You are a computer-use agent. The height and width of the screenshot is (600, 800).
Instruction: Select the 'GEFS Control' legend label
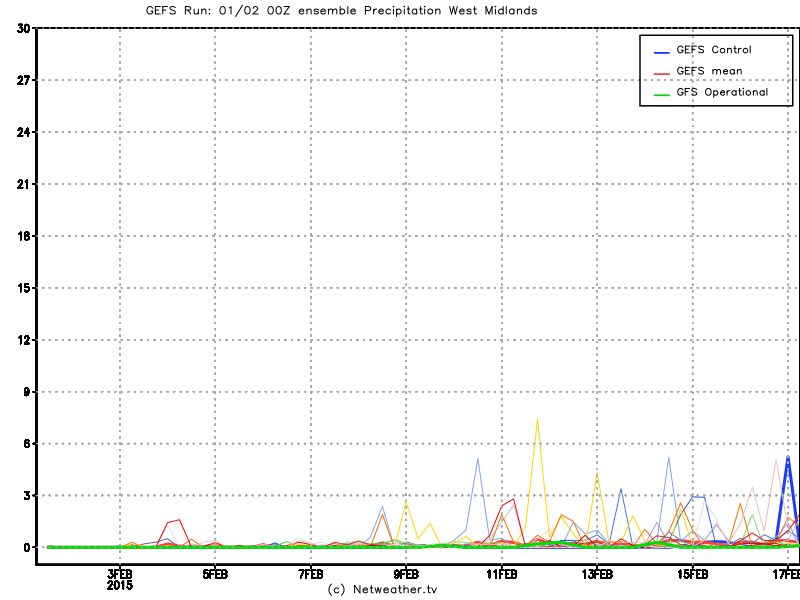click(x=714, y=49)
